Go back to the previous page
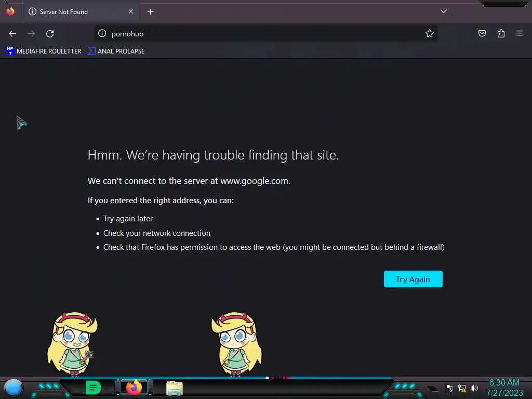The height and width of the screenshot is (399, 532). tap(12, 34)
